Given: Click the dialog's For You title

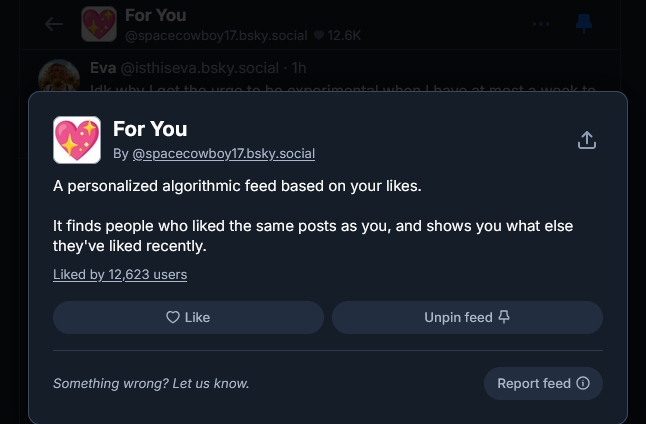Looking at the screenshot, I should coord(150,129).
